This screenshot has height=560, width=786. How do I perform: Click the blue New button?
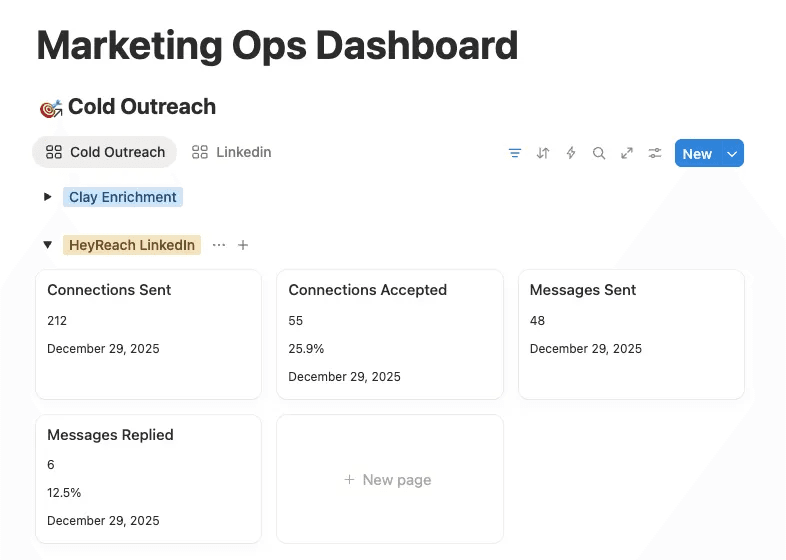click(696, 153)
